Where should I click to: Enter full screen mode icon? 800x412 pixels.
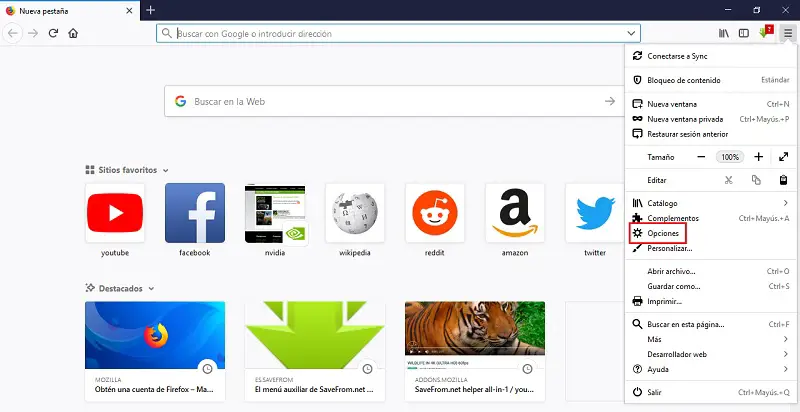(x=784, y=157)
